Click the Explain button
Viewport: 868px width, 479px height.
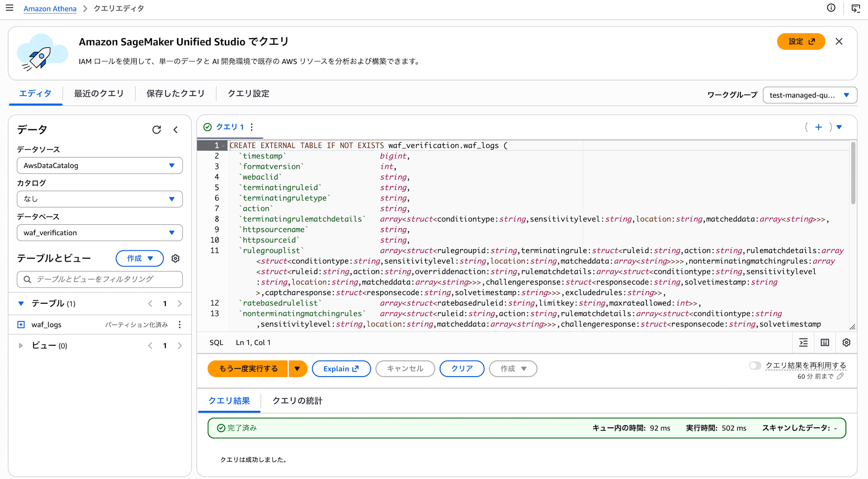(x=341, y=368)
